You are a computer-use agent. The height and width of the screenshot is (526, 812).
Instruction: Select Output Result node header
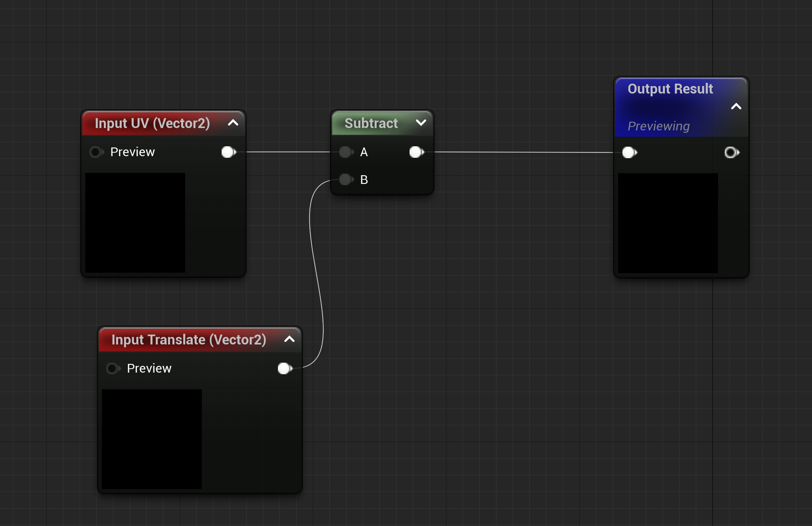point(670,89)
